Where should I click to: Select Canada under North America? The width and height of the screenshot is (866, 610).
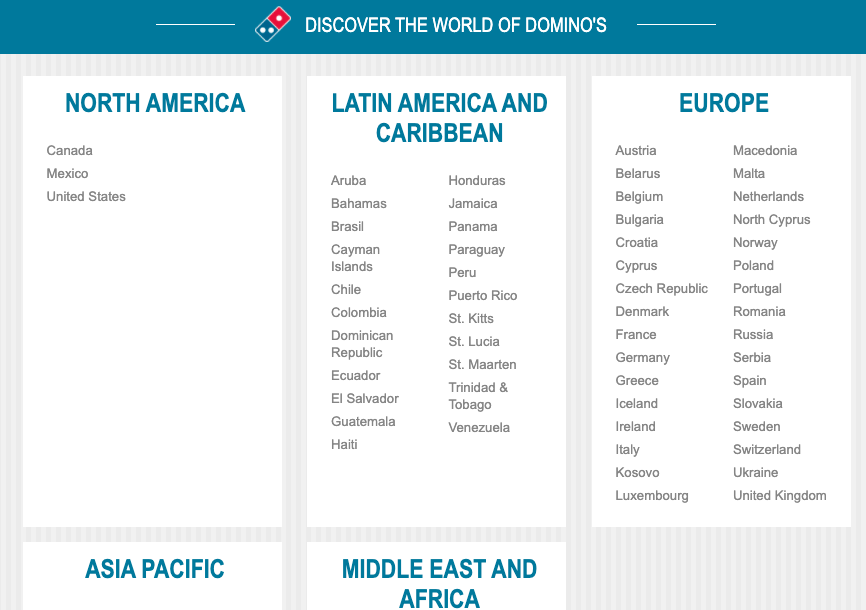pos(69,150)
